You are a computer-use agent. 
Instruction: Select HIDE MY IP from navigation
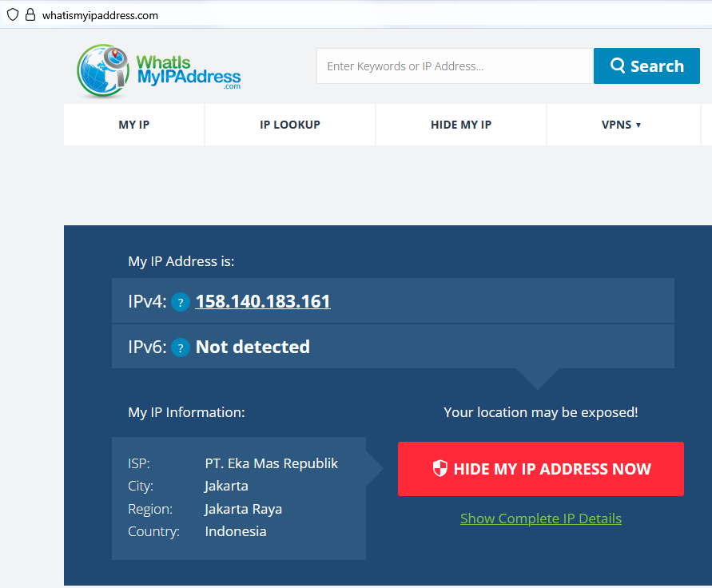coord(460,125)
